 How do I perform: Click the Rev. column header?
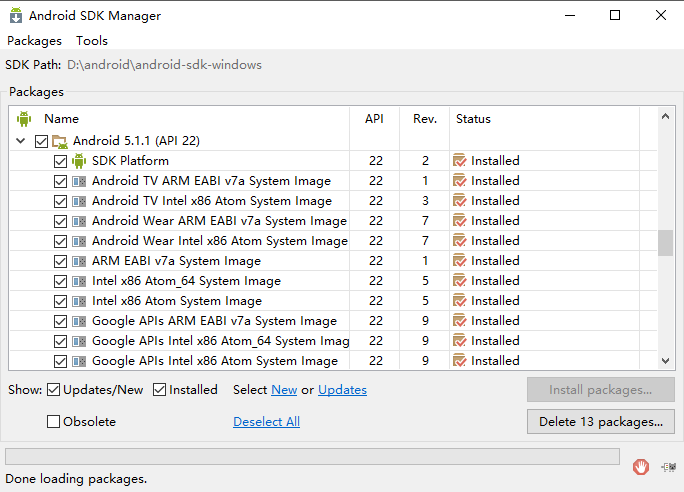pos(425,119)
